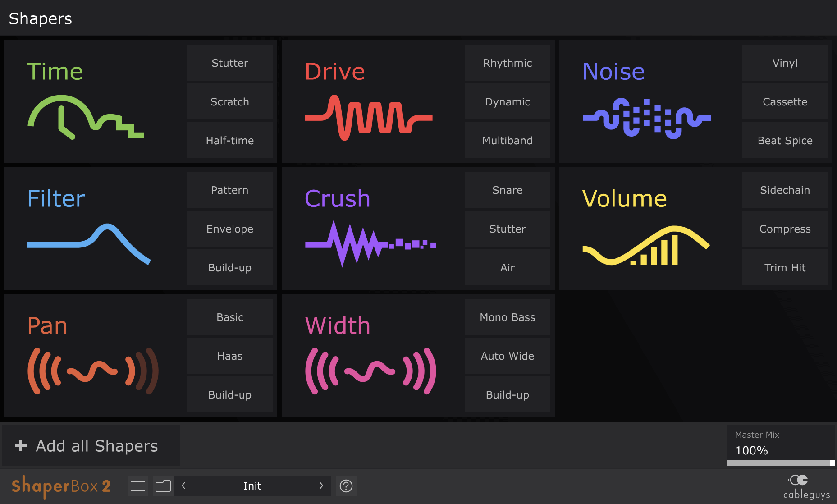The width and height of the screenshot is (837, 504).
Task: Load the Compress Volume preset
Action: tap(785, 229)
